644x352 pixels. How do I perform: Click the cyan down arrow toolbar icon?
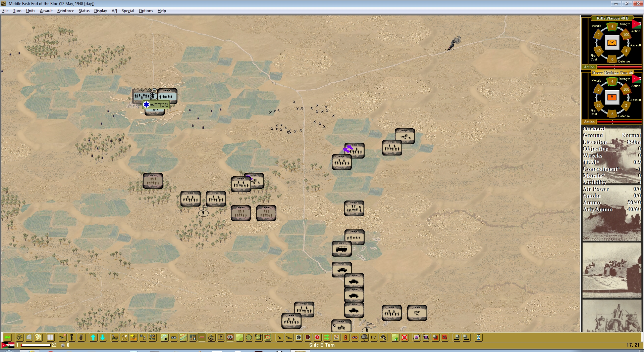pos(103,337)
